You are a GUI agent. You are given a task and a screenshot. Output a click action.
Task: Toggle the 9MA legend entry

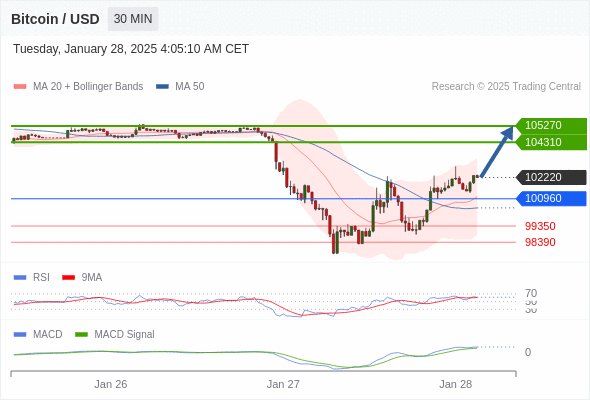coord(82,278)
